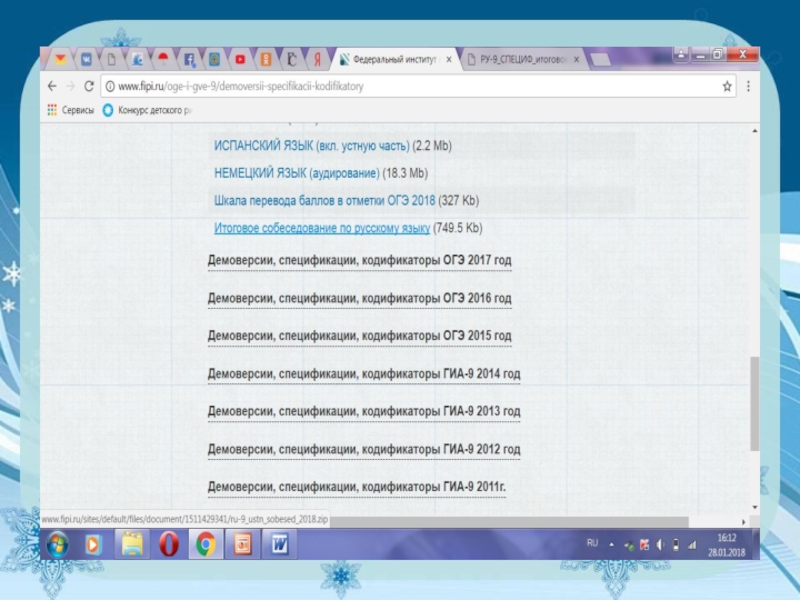View site information icon in address bar
800x600 pixels.
click(x=110, y=86)
